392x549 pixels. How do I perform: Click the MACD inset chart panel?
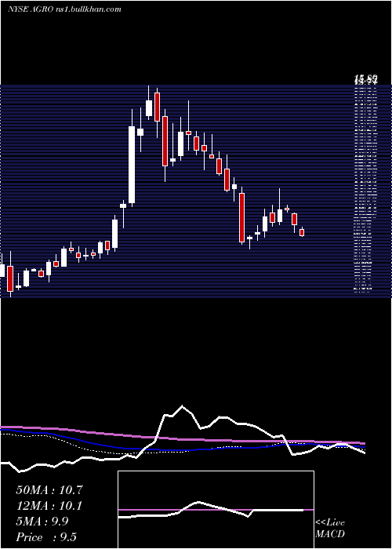(216, 510)
